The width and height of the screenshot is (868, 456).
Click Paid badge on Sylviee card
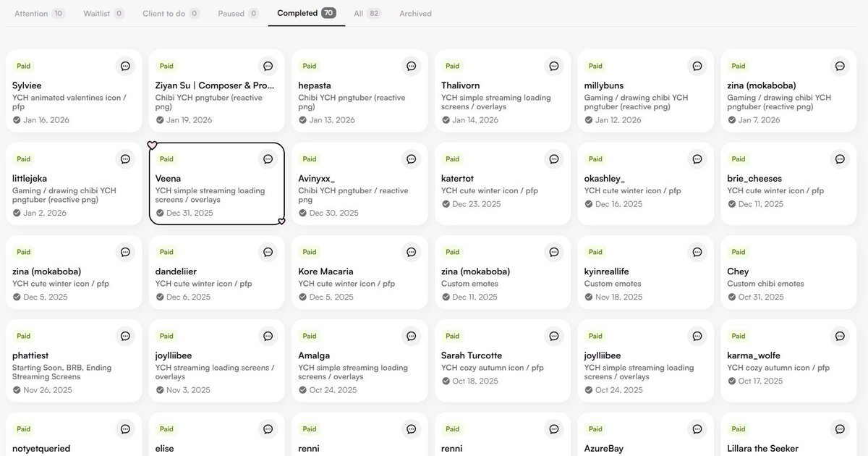[24, 66]
